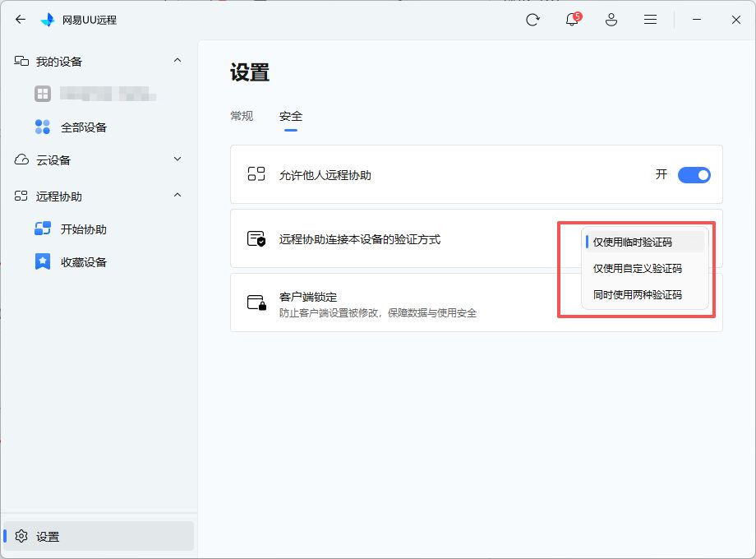This screenshot has width=756, height=559.
Task: Click the 全部设备 four-dots icon
Action: [43, 127]
